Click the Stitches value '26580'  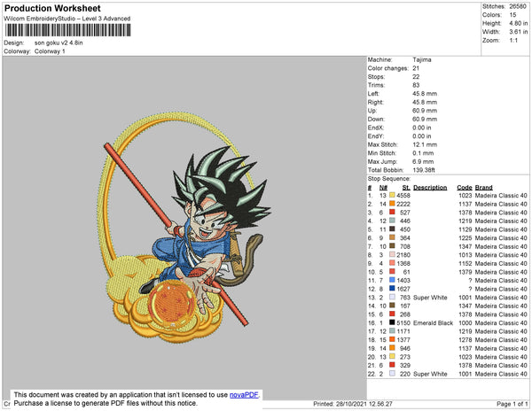coord(518,6)
